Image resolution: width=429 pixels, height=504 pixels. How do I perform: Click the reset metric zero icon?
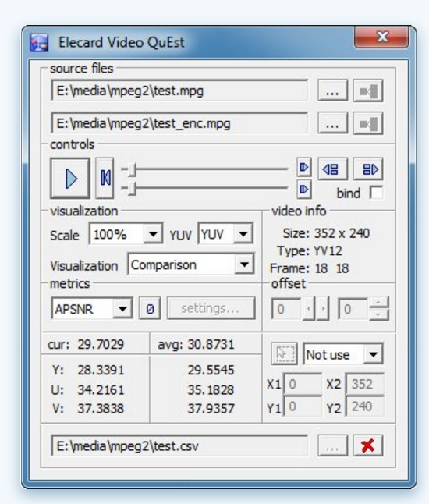(150, 309)
